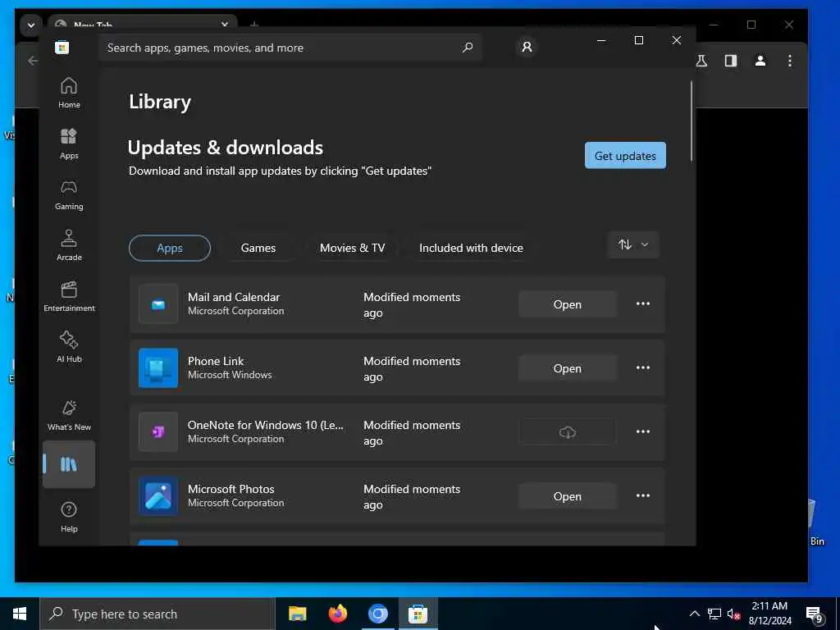Go to Apps in the sidebar

[69, 144]
